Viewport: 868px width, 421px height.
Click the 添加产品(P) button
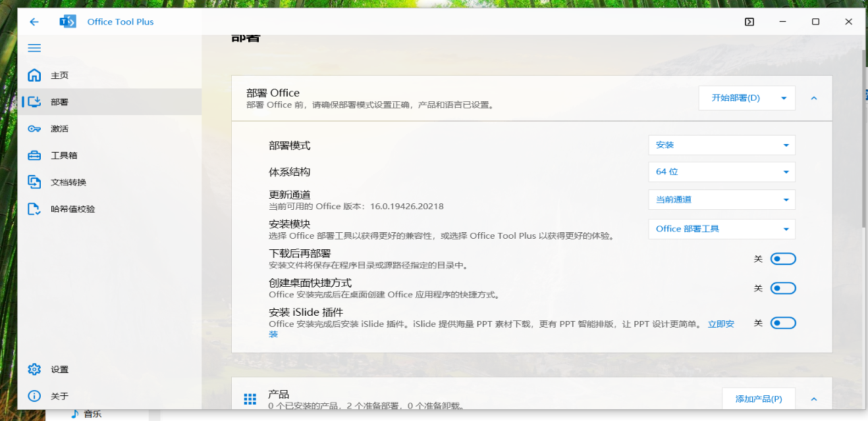coord(759,399)
